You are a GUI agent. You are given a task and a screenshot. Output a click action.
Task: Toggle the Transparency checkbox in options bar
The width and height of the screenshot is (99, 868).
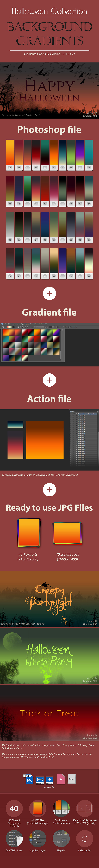70,327
